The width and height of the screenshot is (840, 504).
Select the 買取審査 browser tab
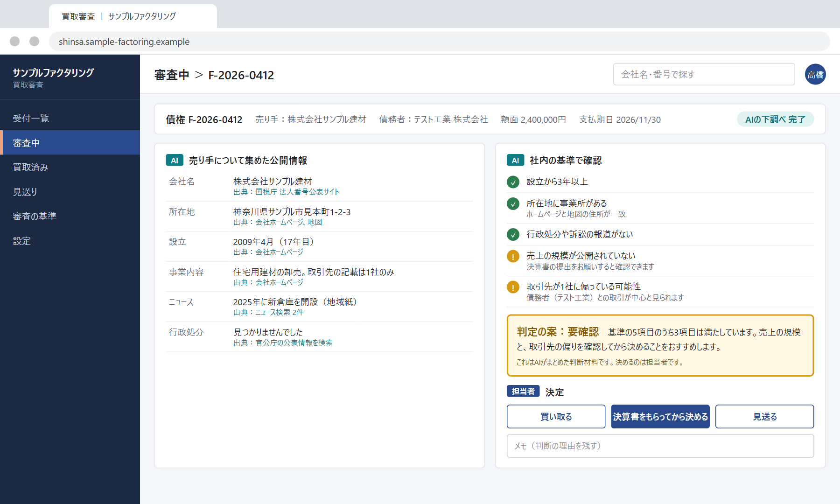coord(133,16)
